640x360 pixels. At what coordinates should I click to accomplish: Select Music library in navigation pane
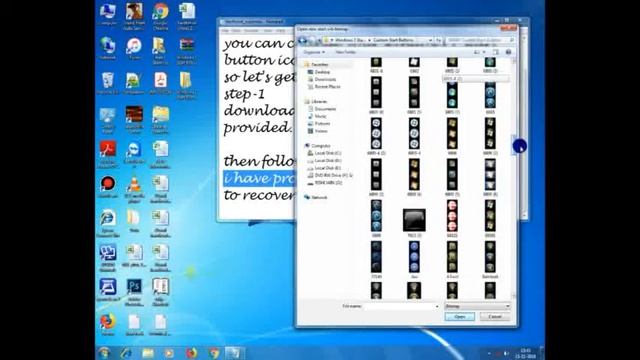(x=320, y=116)
